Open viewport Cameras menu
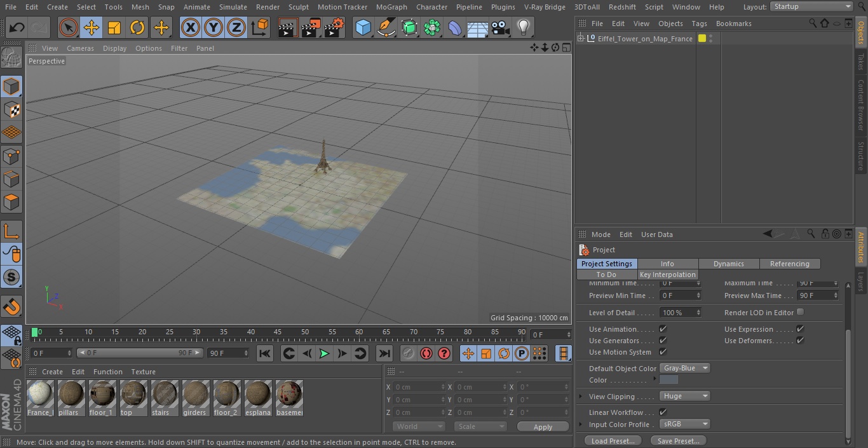Viewport: 868px width, 448px height. tap(80, 48)
